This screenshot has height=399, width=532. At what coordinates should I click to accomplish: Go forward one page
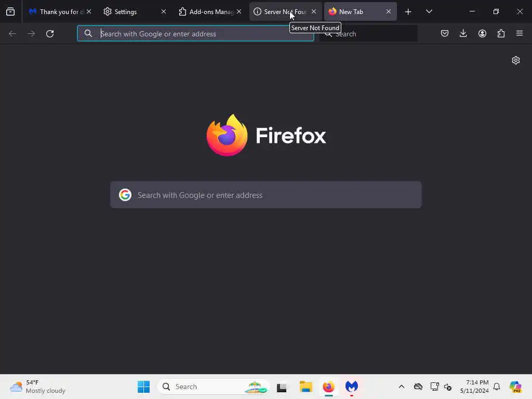point(31,34)
